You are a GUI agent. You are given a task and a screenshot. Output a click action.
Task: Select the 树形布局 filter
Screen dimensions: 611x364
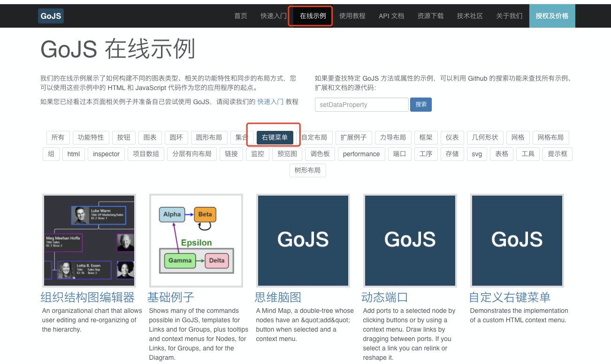307,170
